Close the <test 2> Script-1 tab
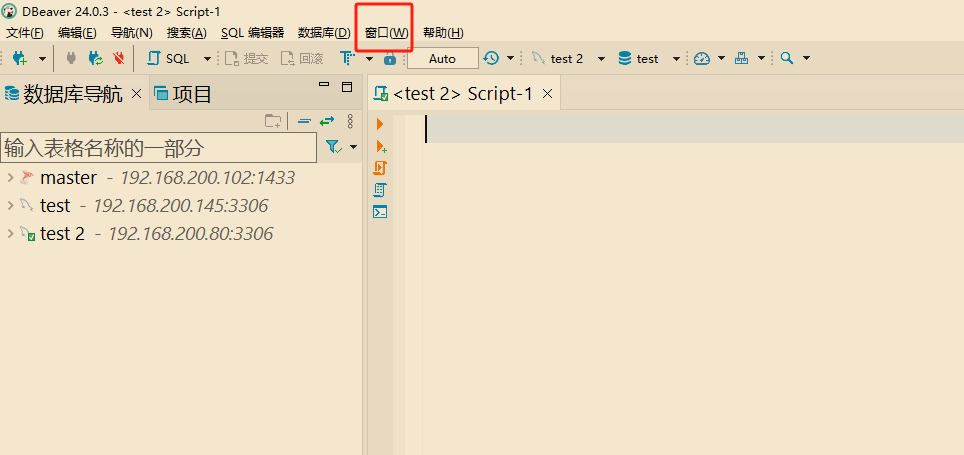Image resolution: width=964 pixels, height=455 pixels. pos(548,94)
